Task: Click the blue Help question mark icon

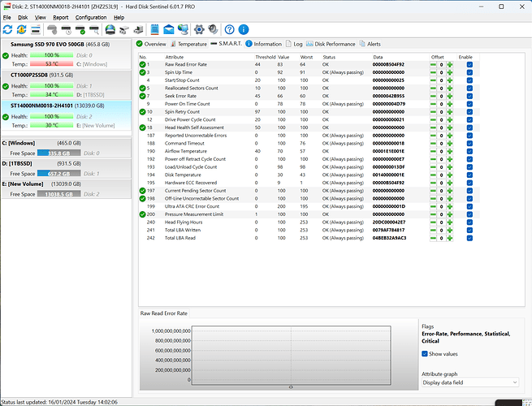Action: click(x=229, y=29)
